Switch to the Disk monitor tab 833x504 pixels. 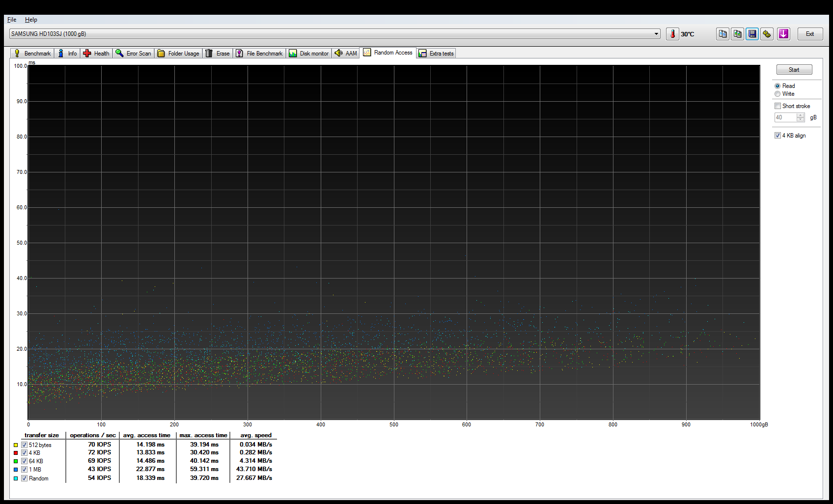coord(309,54)
